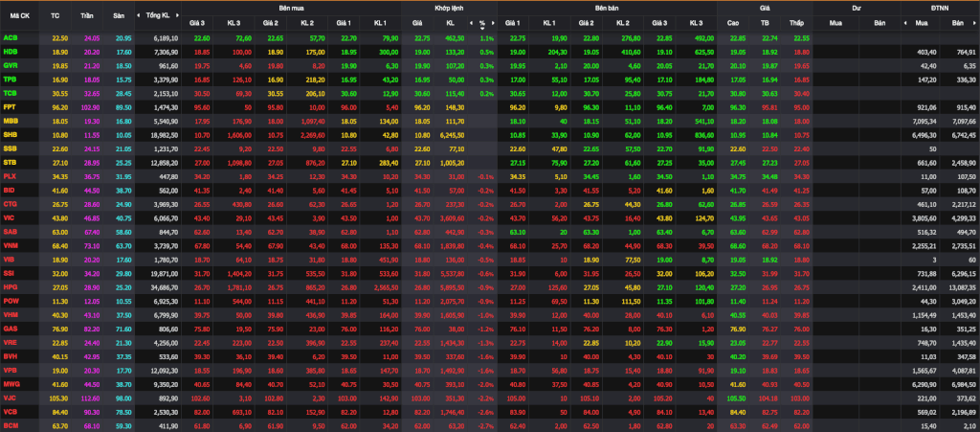
Task: Click the Bên mua group header
Action: click(x=291, y=8)
